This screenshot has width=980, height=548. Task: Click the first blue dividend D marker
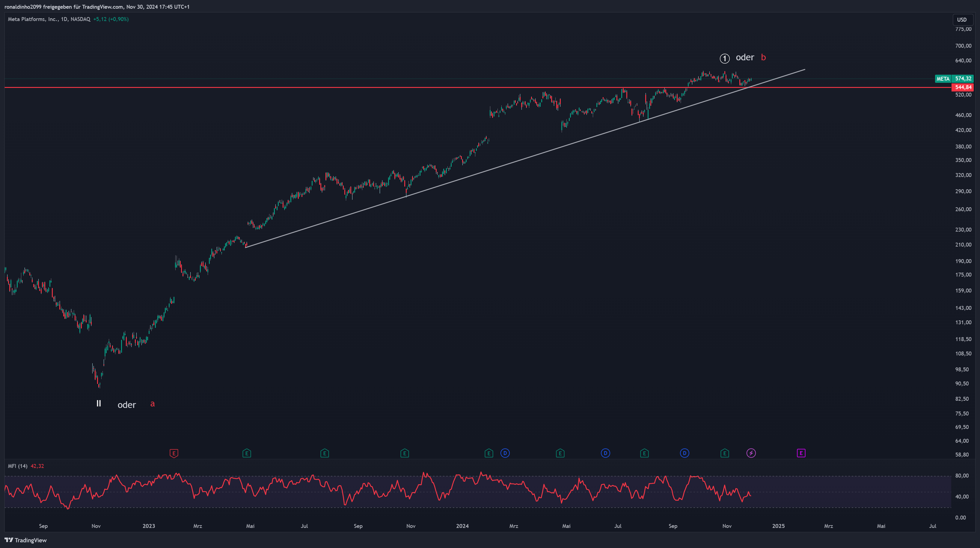click(505, 453)
